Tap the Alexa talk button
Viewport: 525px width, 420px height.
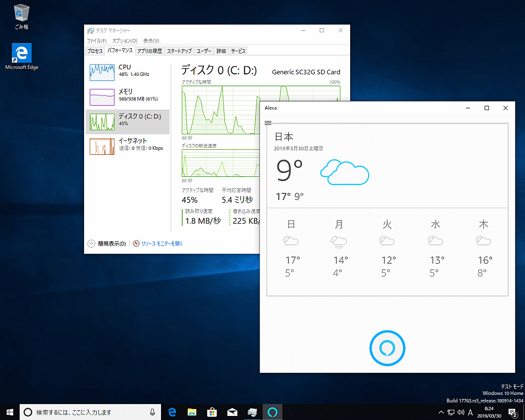(x=387, y=348)
